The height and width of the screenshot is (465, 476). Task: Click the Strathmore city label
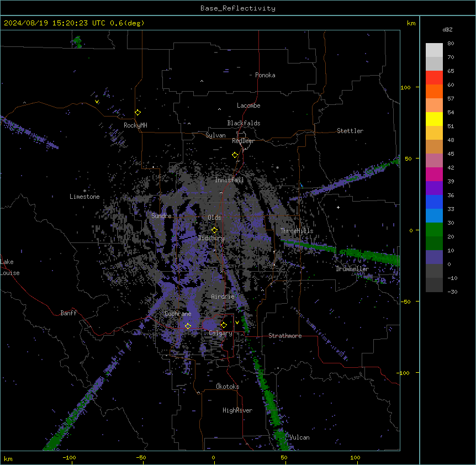click(x=285, y=336)
